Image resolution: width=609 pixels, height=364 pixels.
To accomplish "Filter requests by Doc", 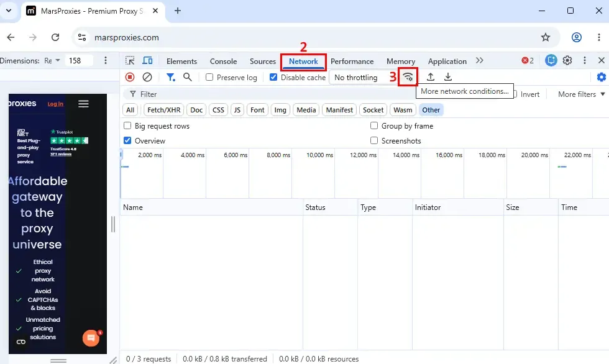I will [196, 110].
